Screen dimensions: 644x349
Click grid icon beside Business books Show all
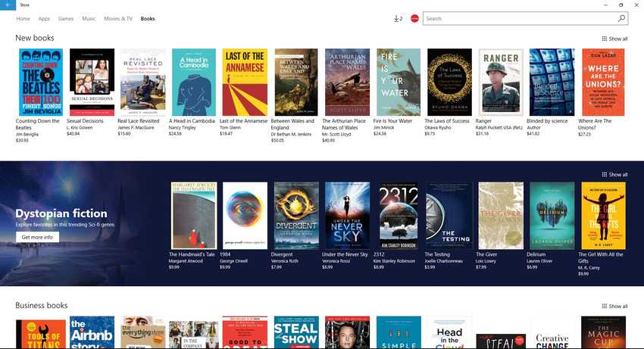tap(605, 306)
